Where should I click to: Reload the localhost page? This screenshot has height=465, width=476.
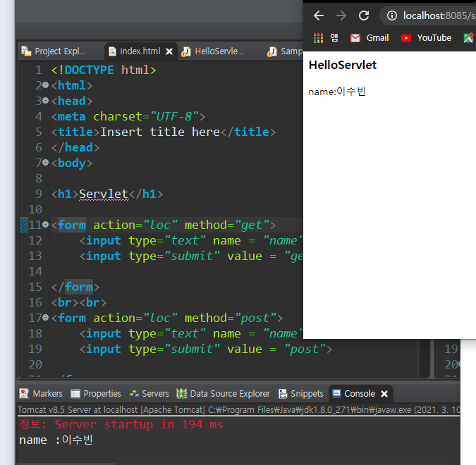coord(364,15)
